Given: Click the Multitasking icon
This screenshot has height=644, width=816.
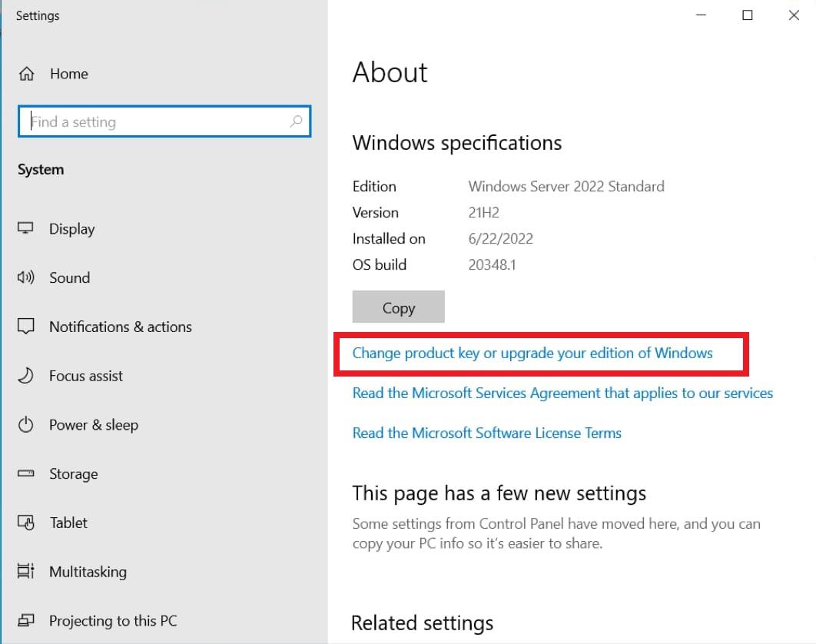Looking at the screenshot, I should [x=26, y=572].
